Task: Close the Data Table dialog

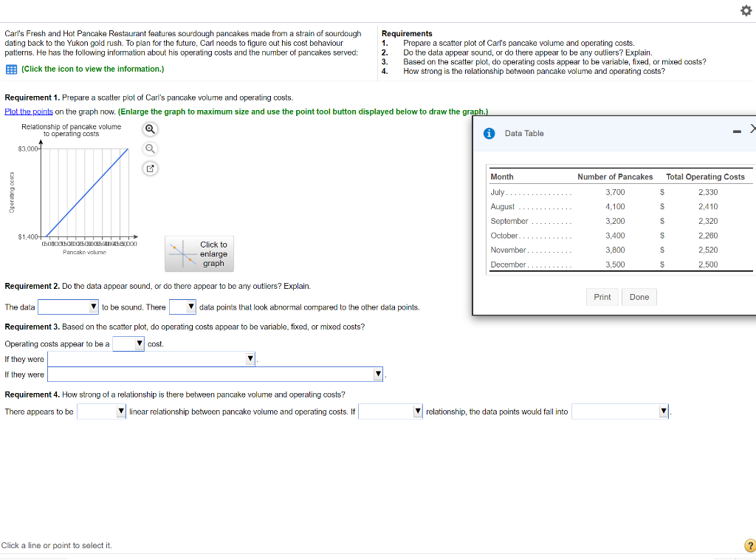Action: pyautogui.click(x=752, y=129)
